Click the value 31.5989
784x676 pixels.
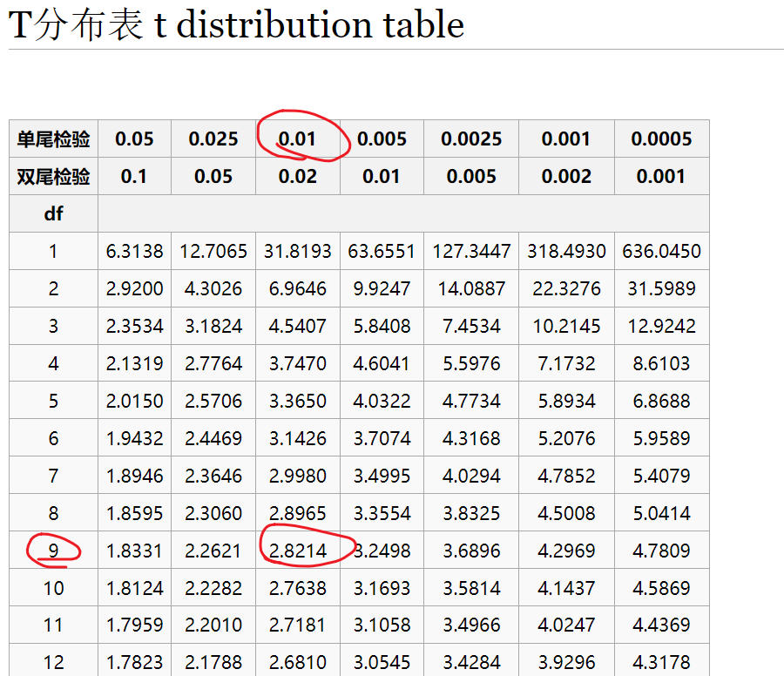click(x=661, y=288)
